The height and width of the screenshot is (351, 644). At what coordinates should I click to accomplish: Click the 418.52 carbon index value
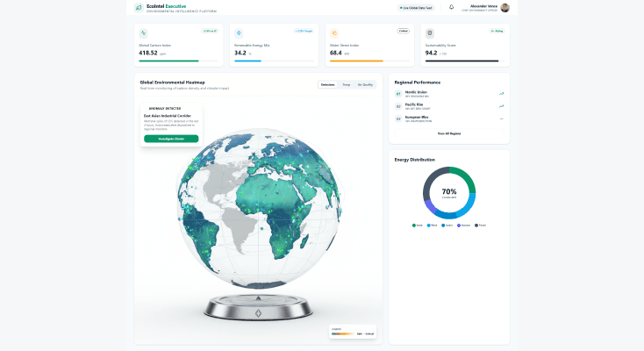pos(148,53)
